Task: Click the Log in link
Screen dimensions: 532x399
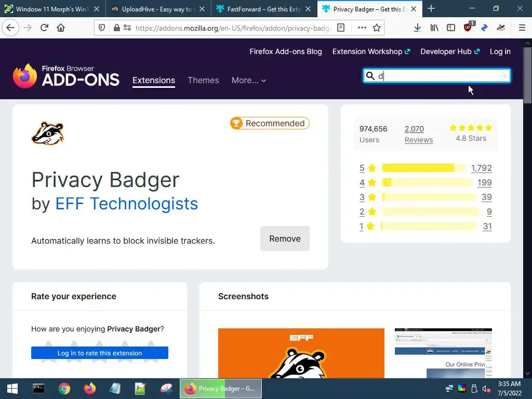Action: click(x=500, y=51)
